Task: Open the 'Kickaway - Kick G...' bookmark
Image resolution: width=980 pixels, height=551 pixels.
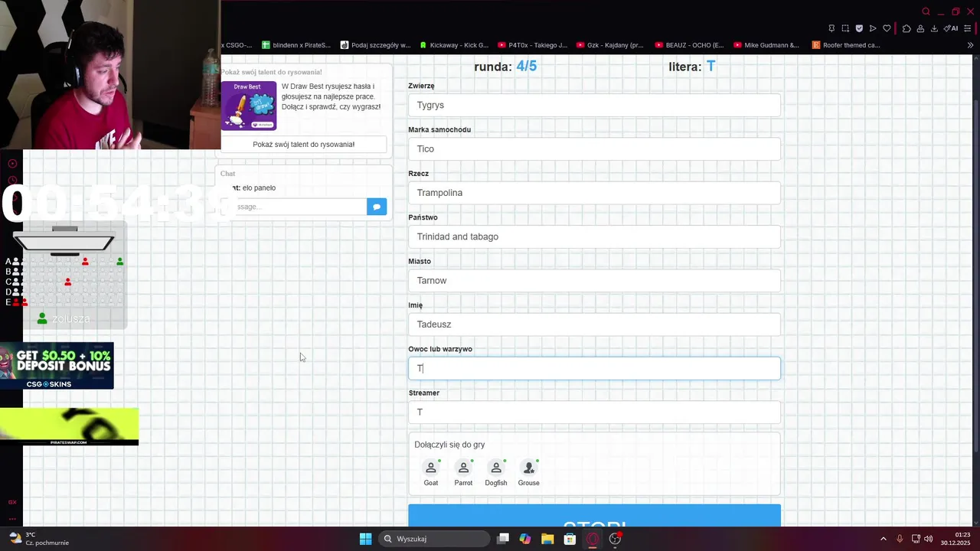Action: [453, 45]
